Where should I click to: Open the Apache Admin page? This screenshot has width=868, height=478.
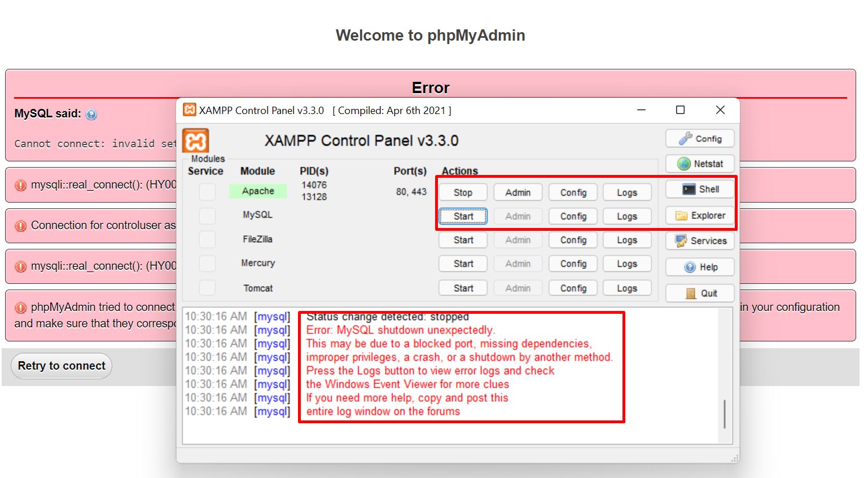click(518, 192)
